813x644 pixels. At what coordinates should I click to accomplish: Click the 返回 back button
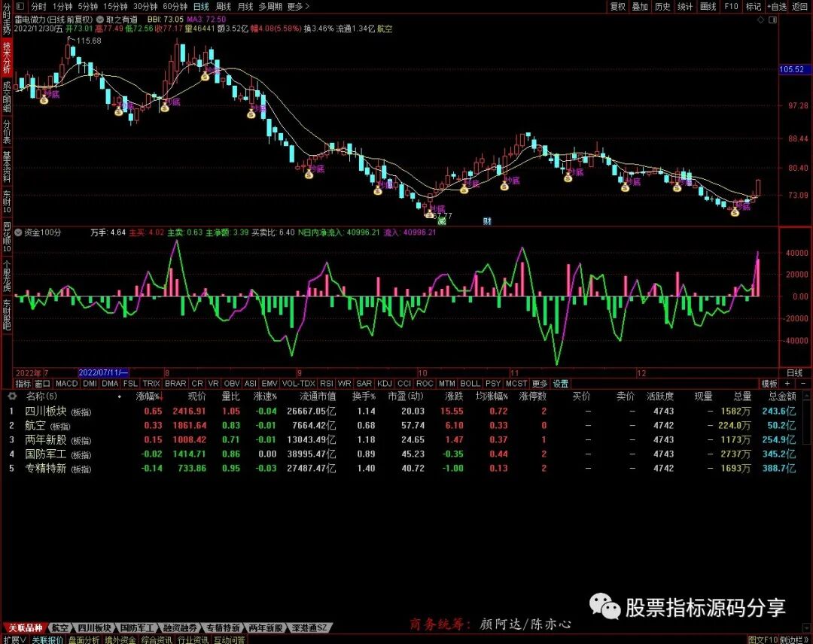800,6
